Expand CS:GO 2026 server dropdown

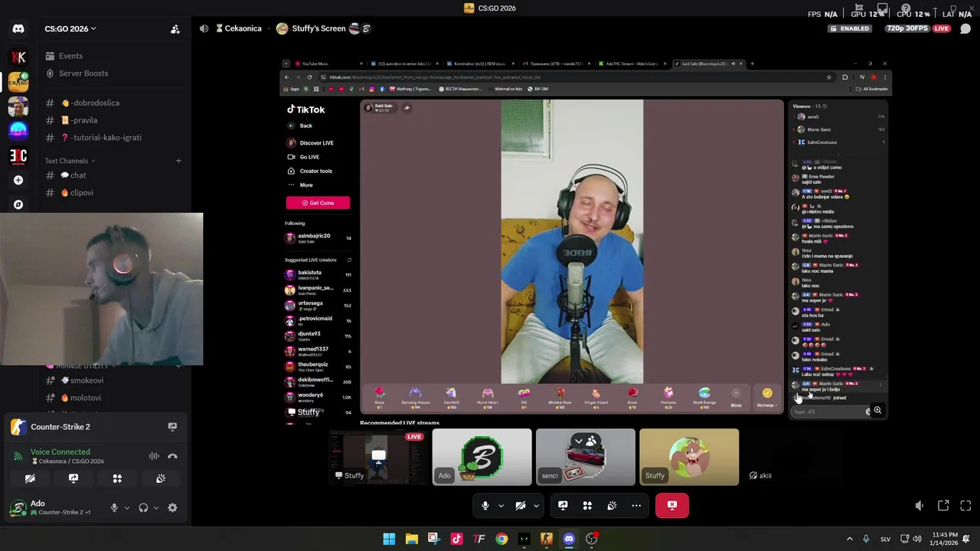tap(70, 29)
